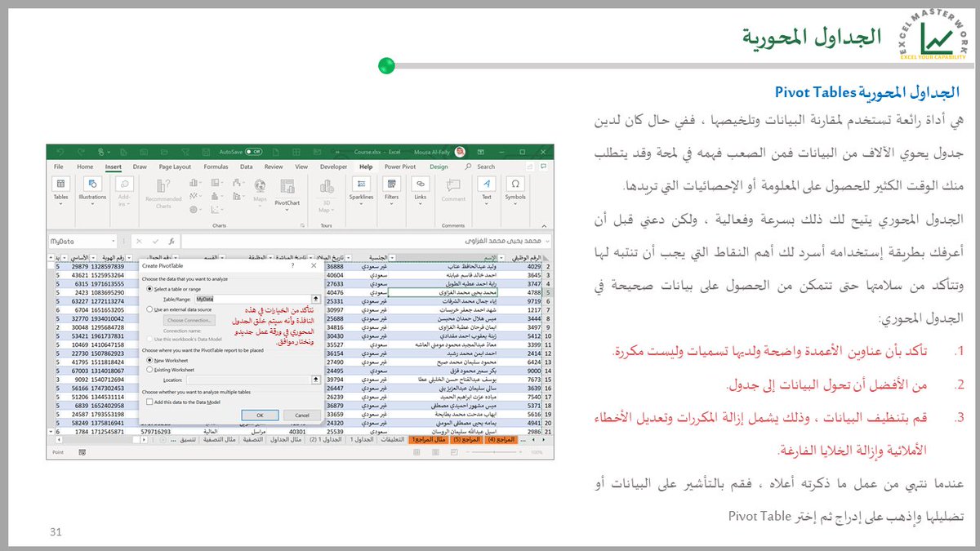The height and width of the screenshot is (551, 980).
Task: Click the formula bar text محمد يحيى
Action: point(502,241)
